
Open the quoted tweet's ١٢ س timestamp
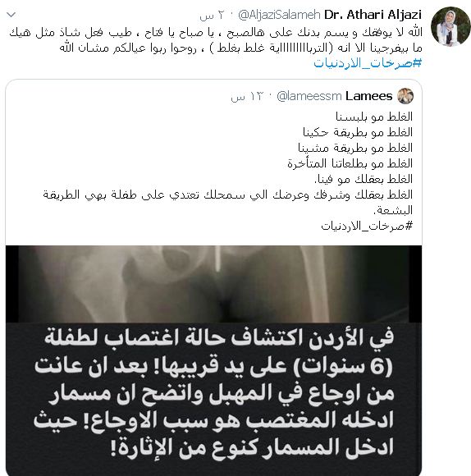(246, 97)
